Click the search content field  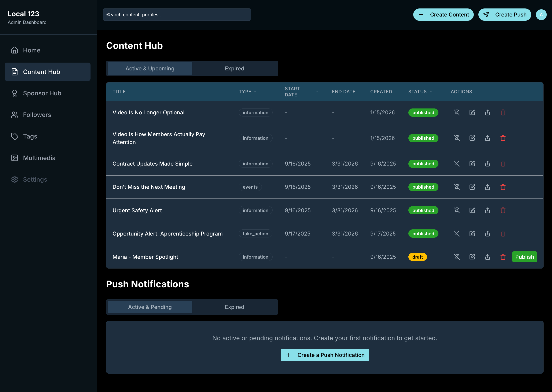click(x=177, y=14)
